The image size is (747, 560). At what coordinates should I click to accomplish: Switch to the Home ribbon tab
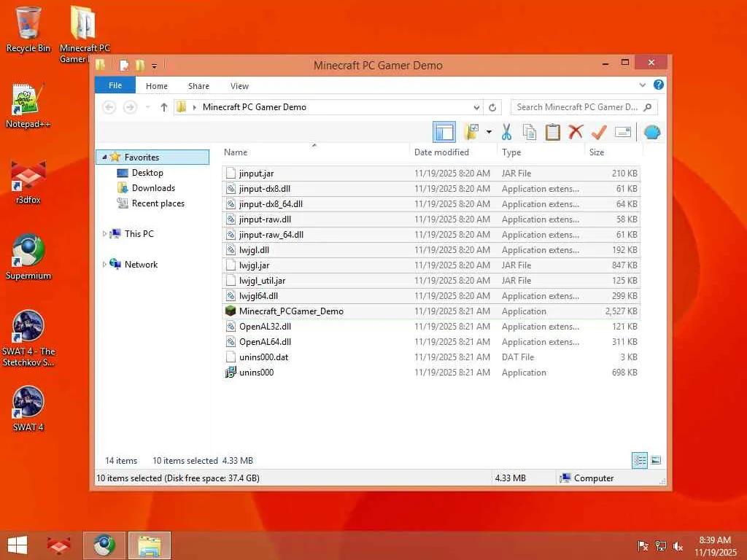point(157,86)
